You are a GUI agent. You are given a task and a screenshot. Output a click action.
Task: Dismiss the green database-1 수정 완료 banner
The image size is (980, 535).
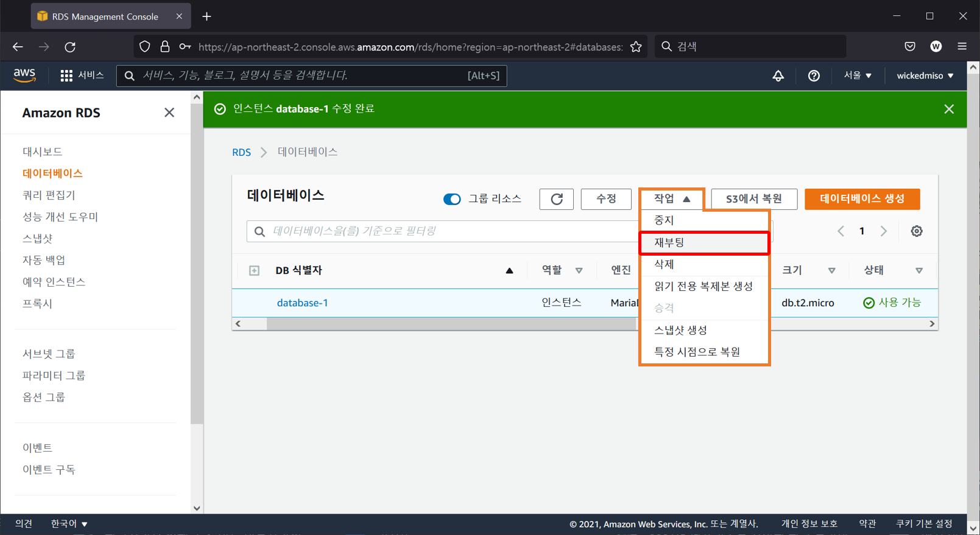click(x=949, y=109)
